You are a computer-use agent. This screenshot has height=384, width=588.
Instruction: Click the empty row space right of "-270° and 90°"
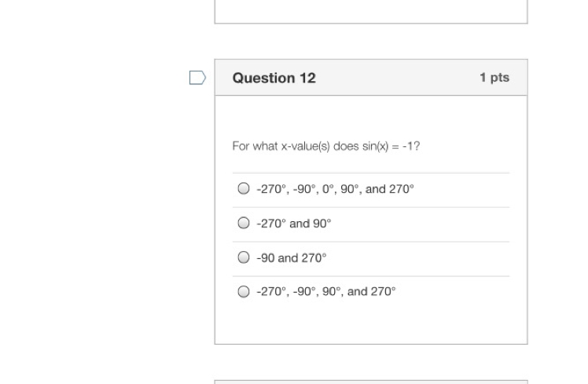(421, 224)
